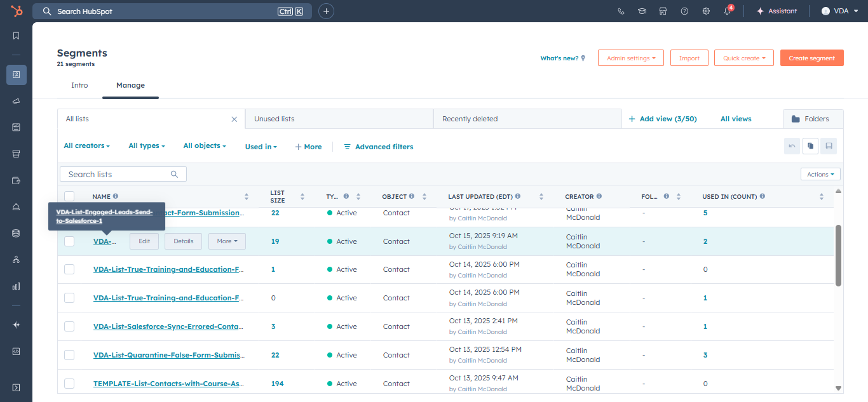
Task: Open the All objects filter dropdown
Action: coord(205,146)
